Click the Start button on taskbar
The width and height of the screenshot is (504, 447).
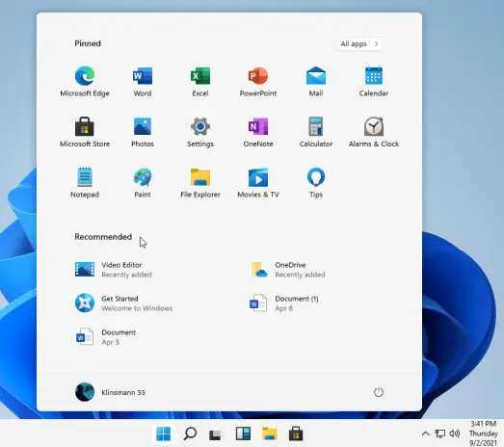pyautogui.click(x=163, y=434)
